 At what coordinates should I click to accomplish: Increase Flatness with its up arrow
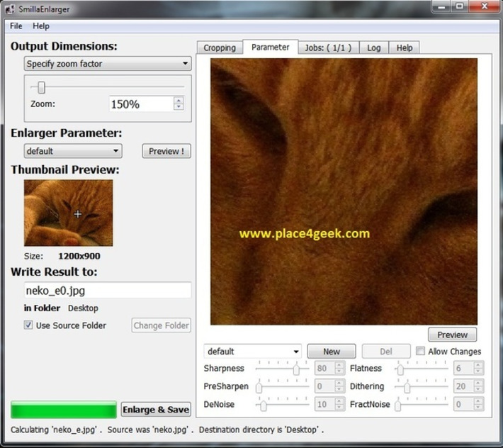478,365
